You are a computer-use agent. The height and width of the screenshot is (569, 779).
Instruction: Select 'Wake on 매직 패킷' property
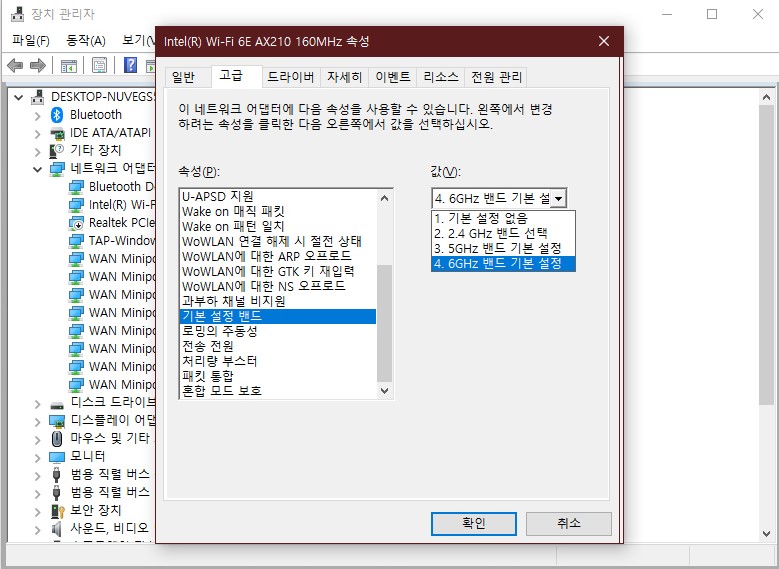[x=277, y=212]
